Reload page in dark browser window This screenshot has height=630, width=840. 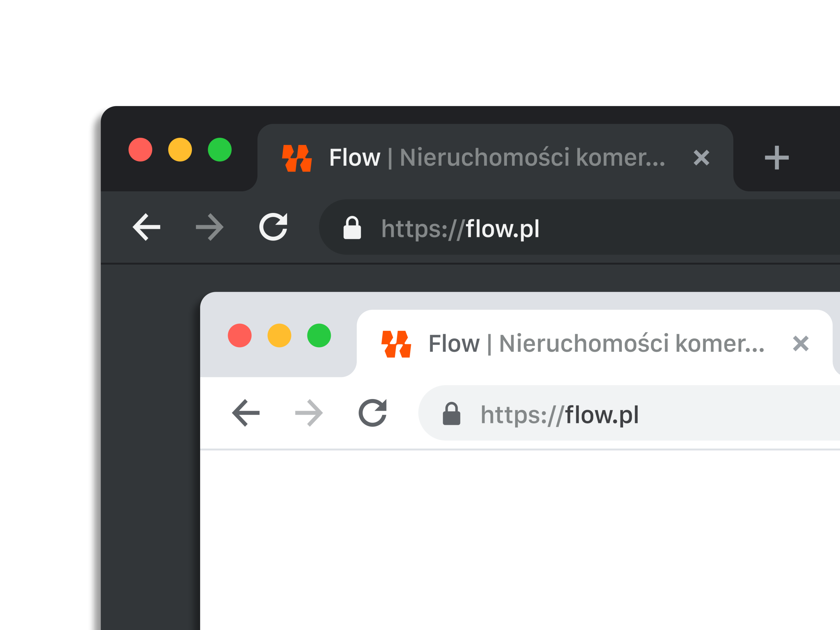click(273, 227)
